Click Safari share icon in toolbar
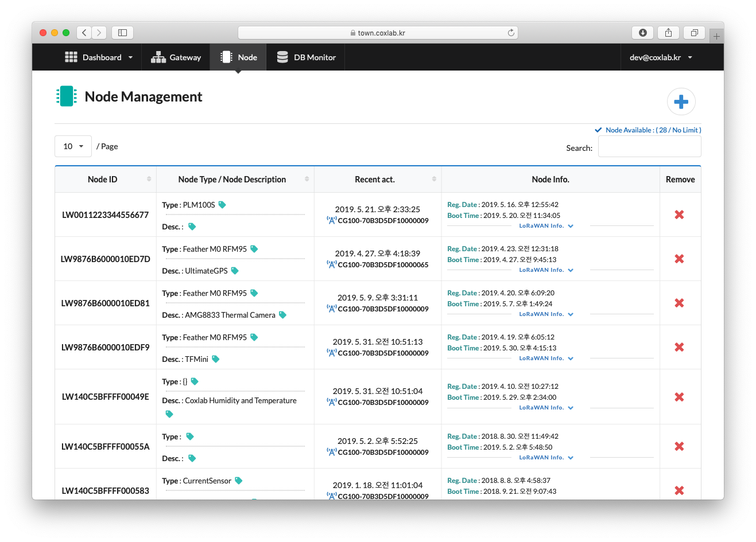 pos(668,33)
